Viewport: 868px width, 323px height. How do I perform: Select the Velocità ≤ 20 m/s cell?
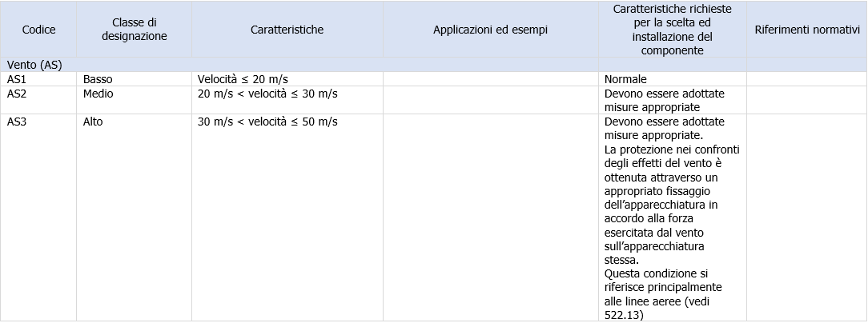[x=243, y=79]
